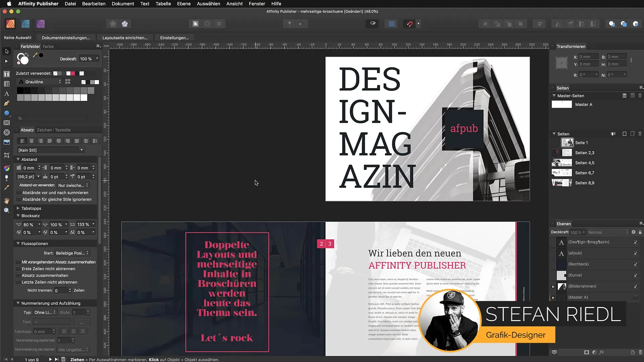
Task: Check 'Erste Zeilen nicht abtrennen'
Action: 18,269
